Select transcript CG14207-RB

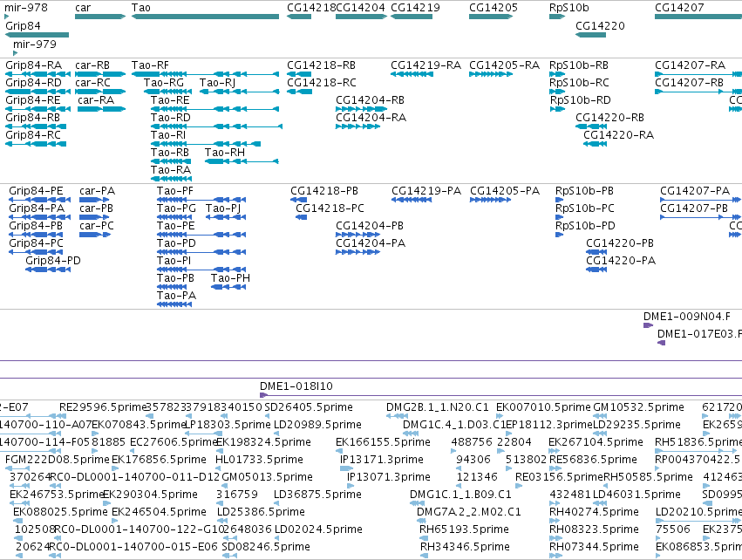[x=698, y=92]
